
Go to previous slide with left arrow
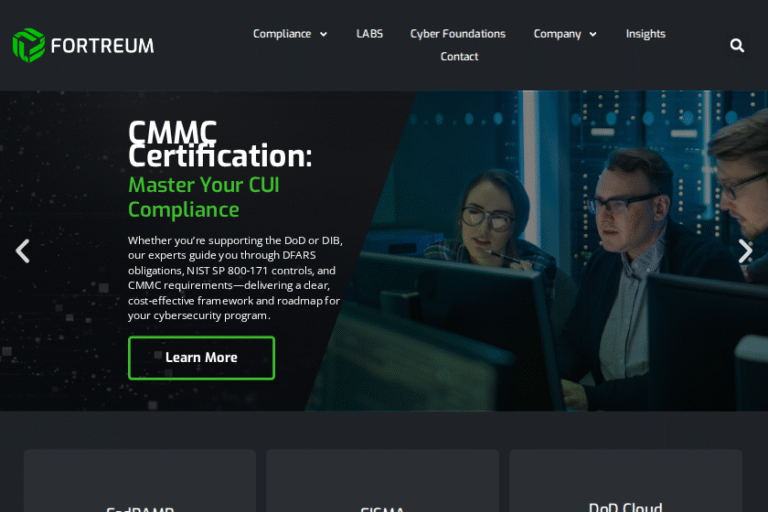(x=22, y=251)
